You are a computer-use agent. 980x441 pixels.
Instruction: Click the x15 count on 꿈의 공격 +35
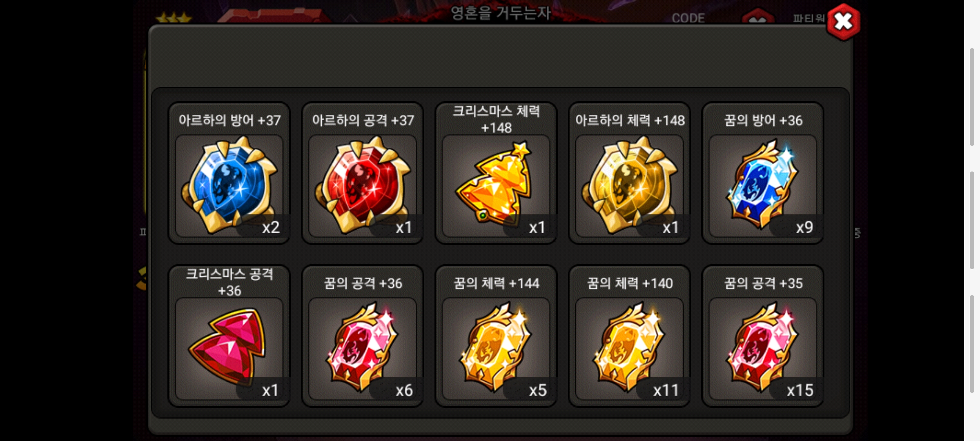pyautogui.click(x=800, y=390)
